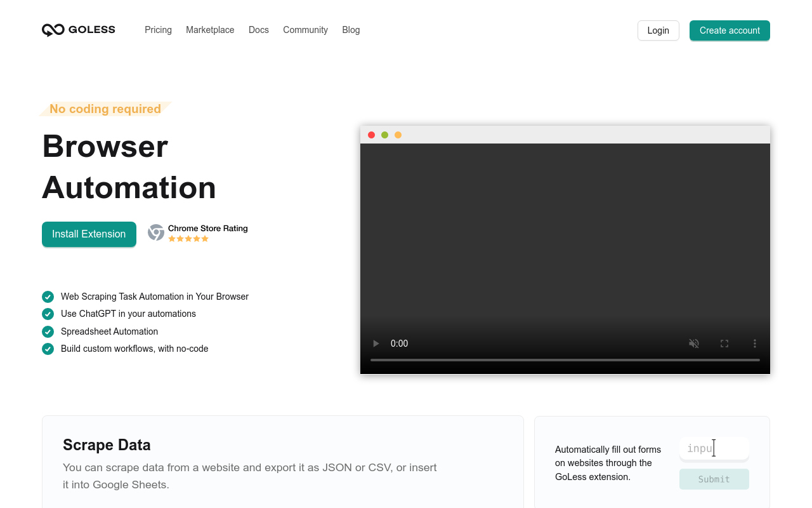This screenshot has width=812, height=508.
Task: Click the Scrape Data heading
Action: tap(107, 445)
